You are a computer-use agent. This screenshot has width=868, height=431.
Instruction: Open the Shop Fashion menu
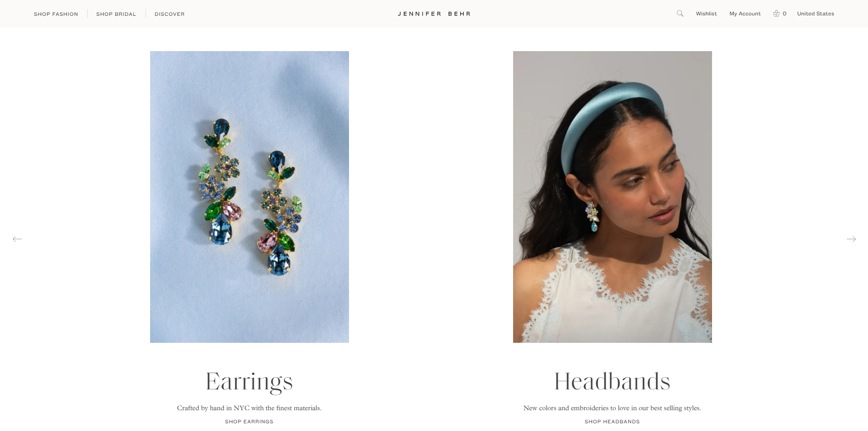pos(56,14)
